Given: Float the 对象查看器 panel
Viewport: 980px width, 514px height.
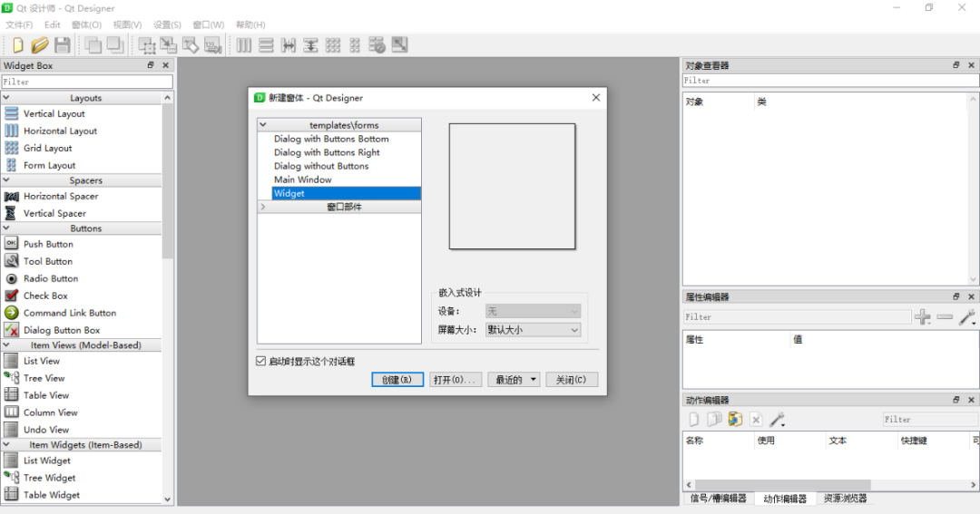Looking at the screenshot, I should (x=955, y=65).
